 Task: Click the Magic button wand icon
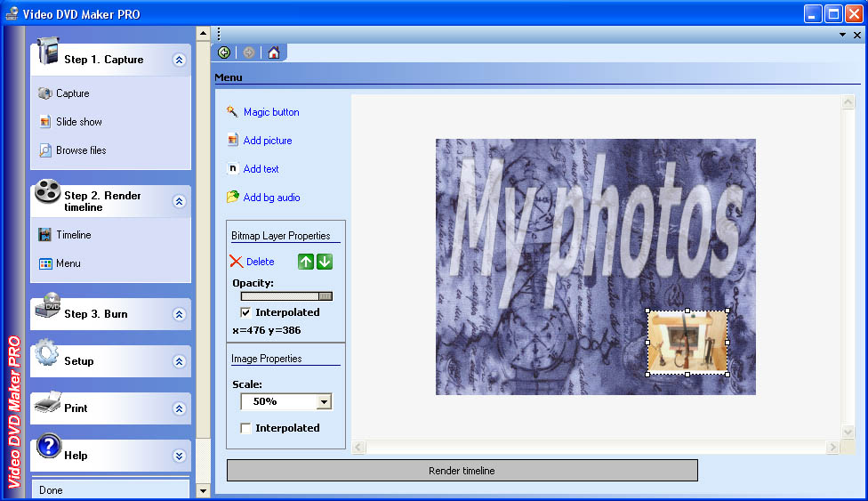[233, 112]
